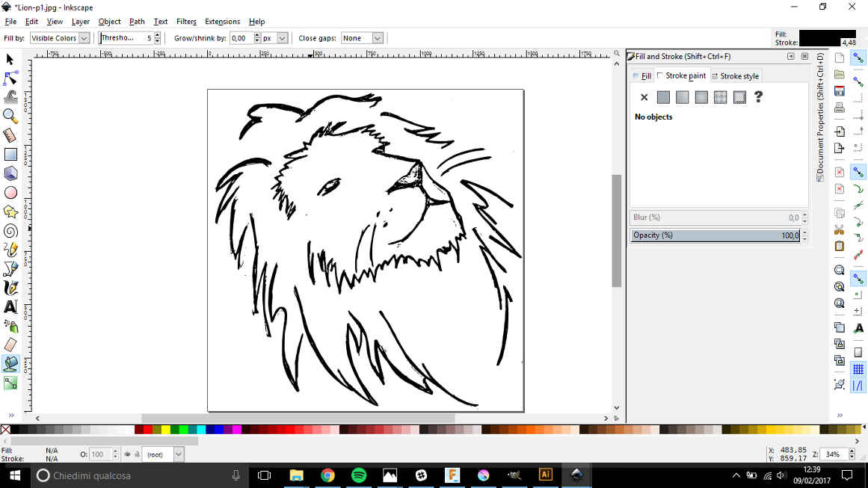Open vertical Document Properties panel tab

[820, 117]
